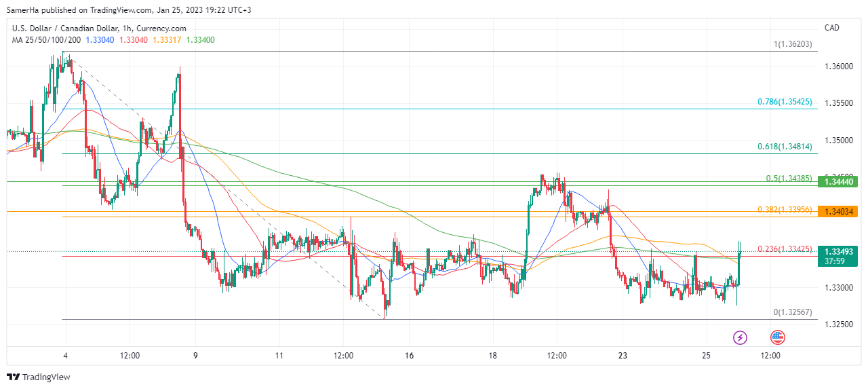Open the CAD currency selector on price axis
The width and height of the screenshot is (868, 389).
point(831,28)
